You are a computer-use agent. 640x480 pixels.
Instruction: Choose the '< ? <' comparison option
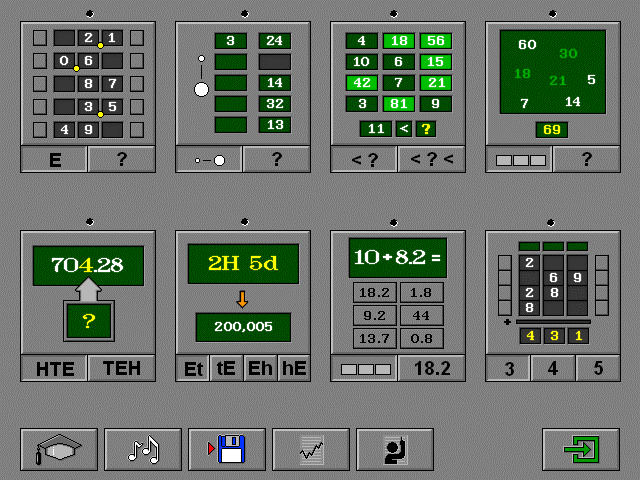point(432,159)
